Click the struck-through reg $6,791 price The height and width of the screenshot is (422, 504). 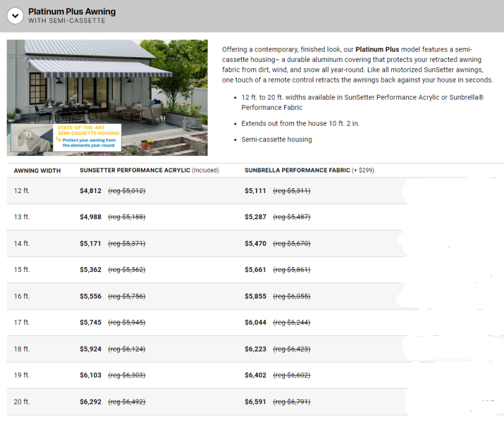tap(291, 402)
